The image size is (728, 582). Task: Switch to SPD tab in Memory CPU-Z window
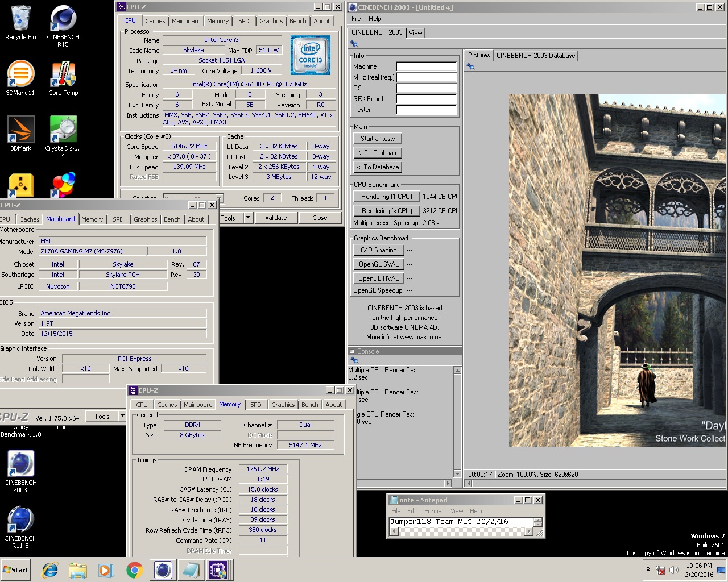[256, 405]
